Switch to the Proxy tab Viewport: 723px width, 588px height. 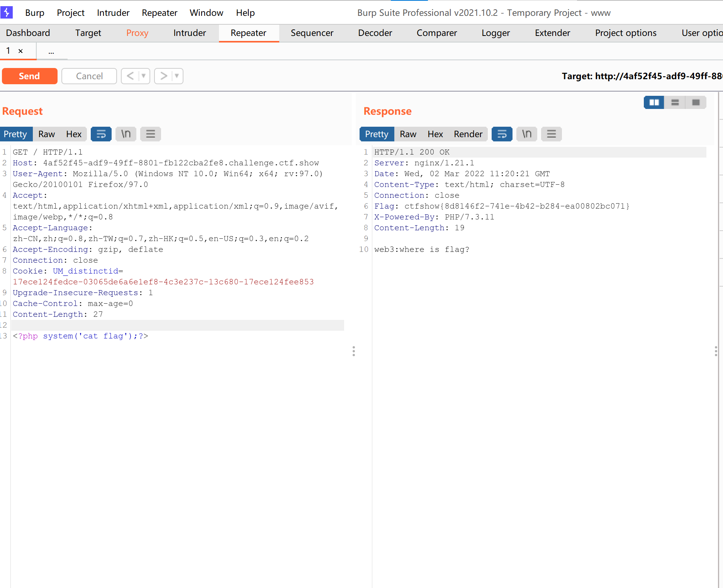tap(137, 33)
